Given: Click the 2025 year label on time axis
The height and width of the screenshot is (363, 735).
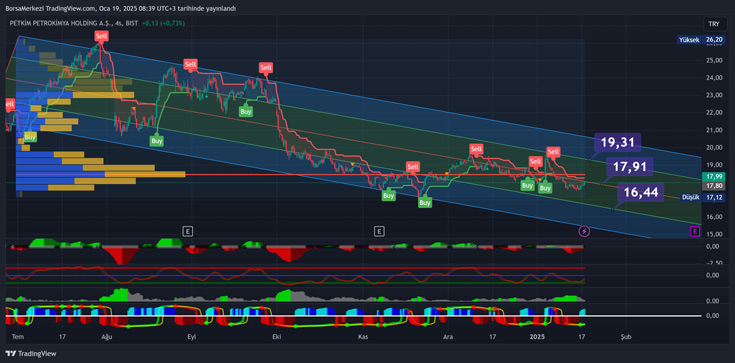Looking at the screenshot, I should click(536, 337).
